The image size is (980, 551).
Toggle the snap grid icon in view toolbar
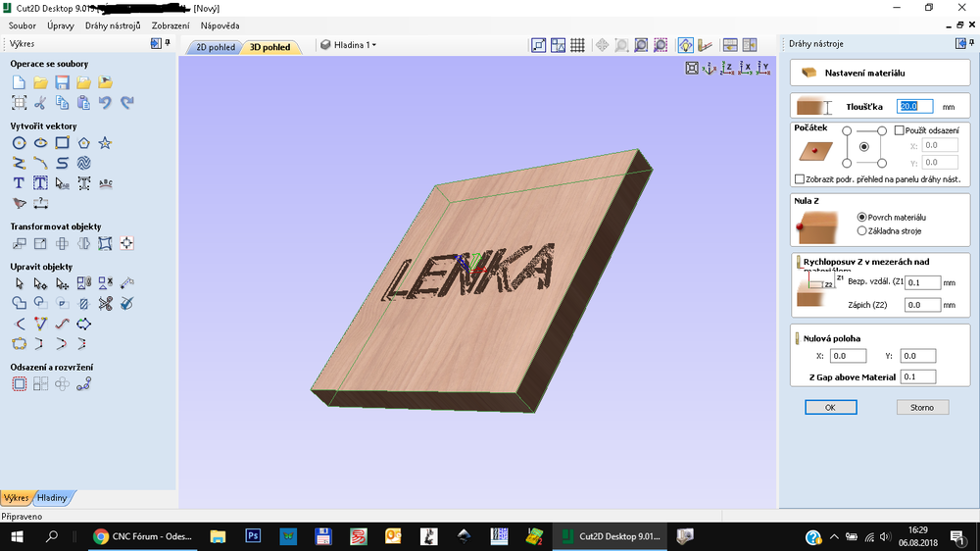coord(578,45)
